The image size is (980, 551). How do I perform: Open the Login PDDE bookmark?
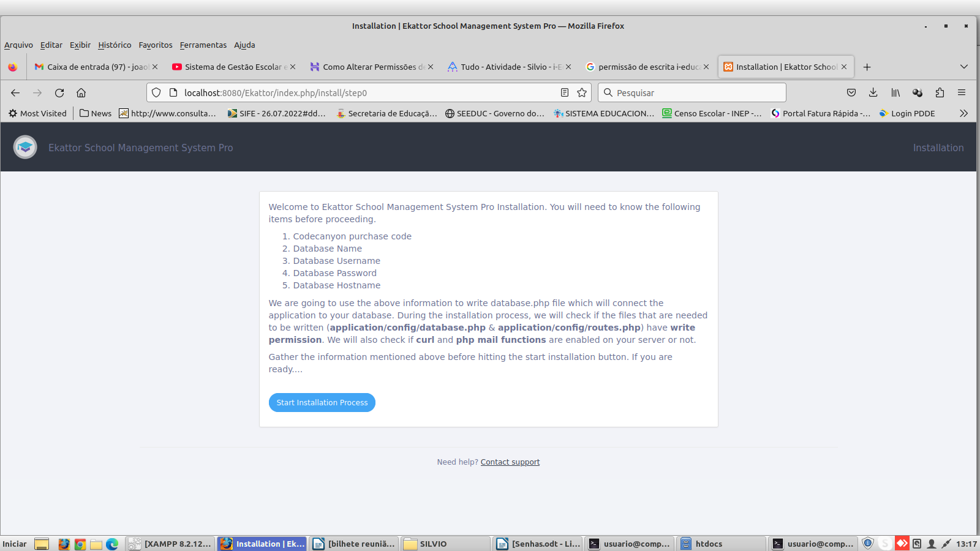point(907,113)
